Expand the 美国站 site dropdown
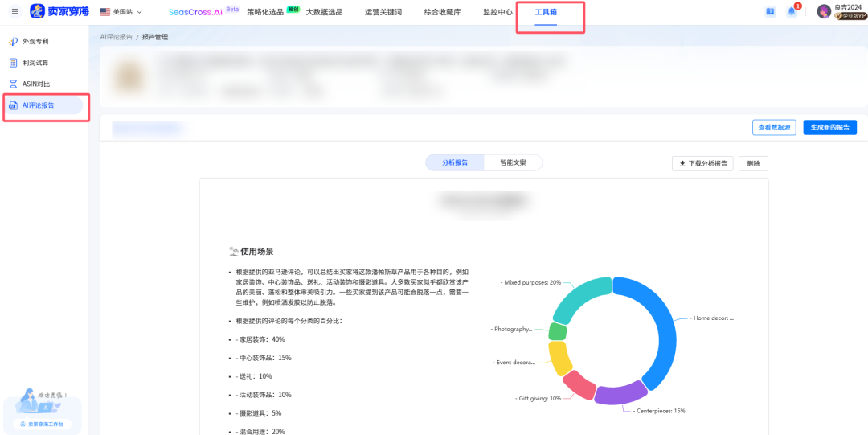Viewport: 868px width, 435px height. (x=121, y=12)
